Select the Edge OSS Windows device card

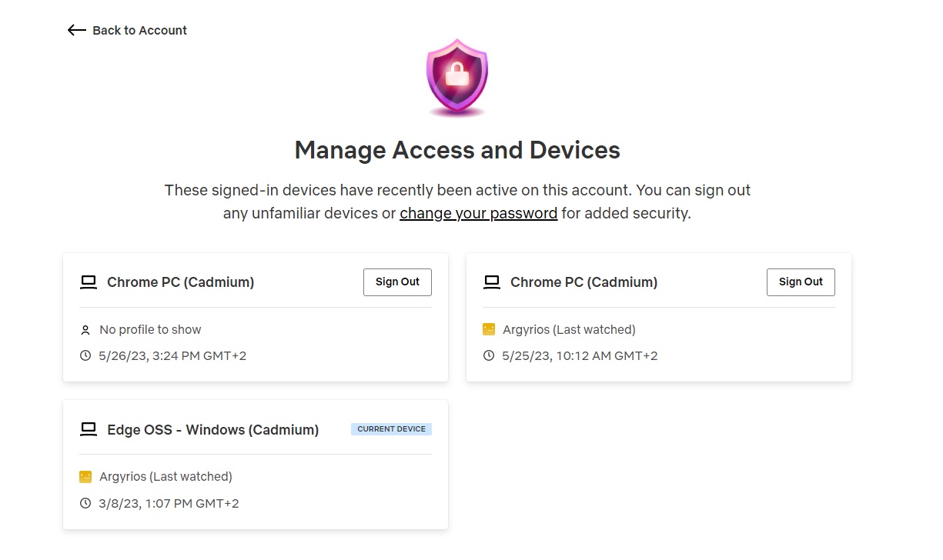click(256, 464)
